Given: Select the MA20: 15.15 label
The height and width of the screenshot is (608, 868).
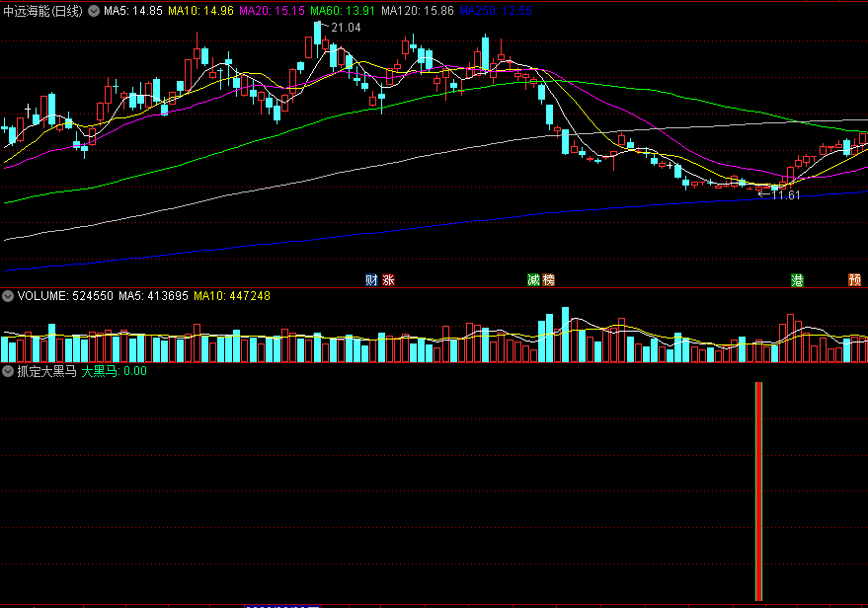Looking at the screenshot, I should [x=272, y=11].
